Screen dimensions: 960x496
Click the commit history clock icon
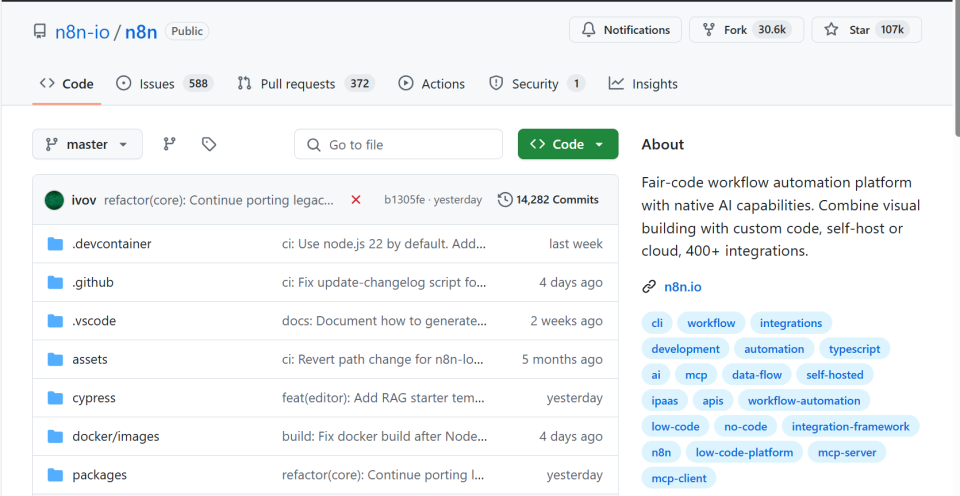[x=504, y=200]
